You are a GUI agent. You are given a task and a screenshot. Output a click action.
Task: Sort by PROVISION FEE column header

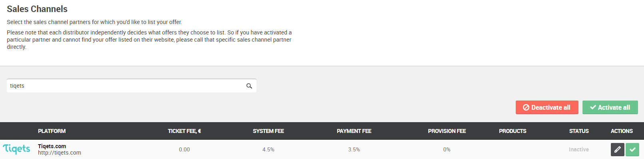pyautogui.click(x=447, y=131)
